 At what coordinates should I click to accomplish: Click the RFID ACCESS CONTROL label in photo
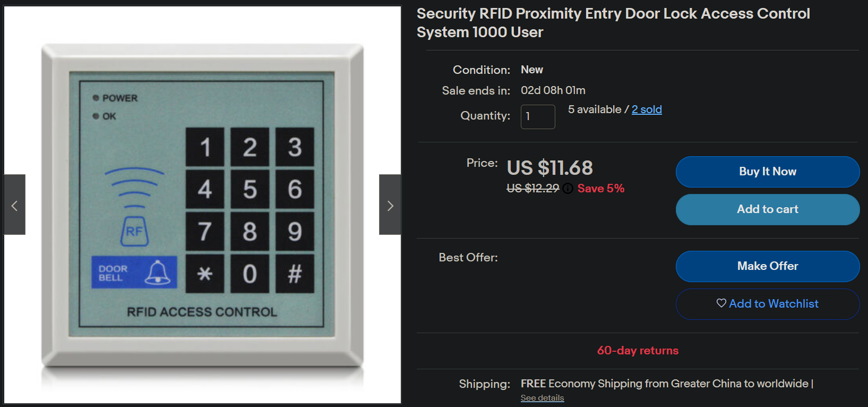pyautogui.click(x=202, y=312)
